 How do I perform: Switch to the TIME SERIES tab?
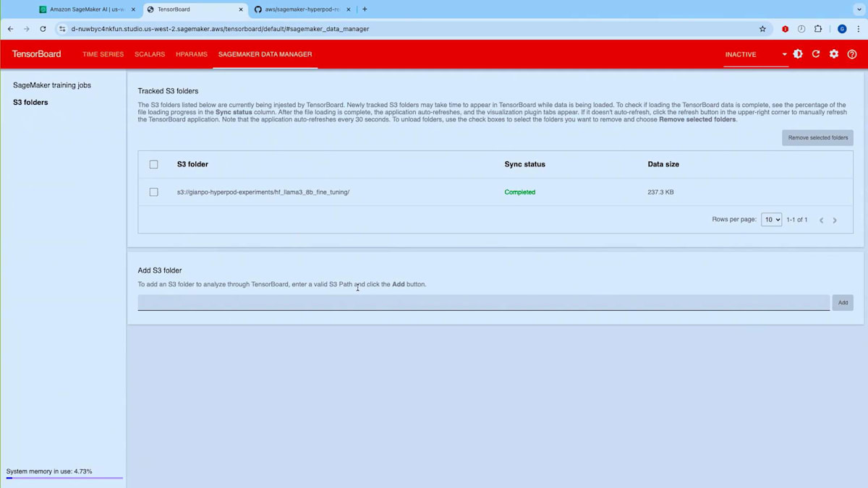pyautogui.click(x=103, y=54)
